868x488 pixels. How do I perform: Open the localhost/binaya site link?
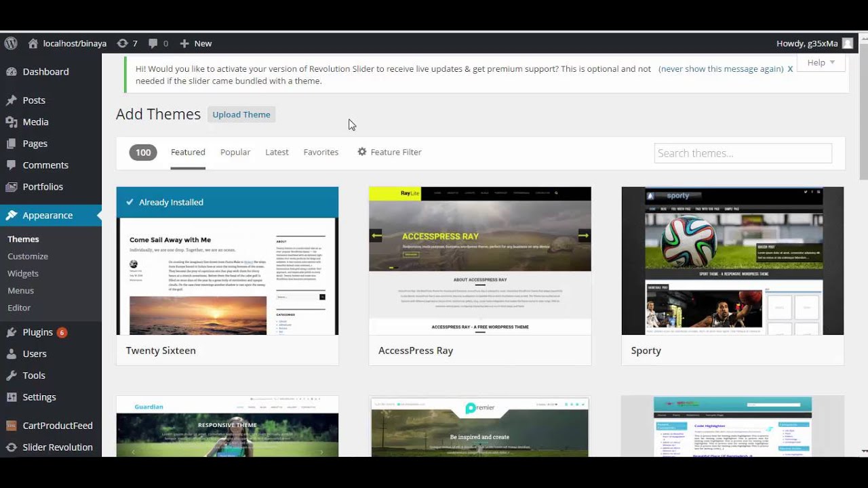[75, 43]
